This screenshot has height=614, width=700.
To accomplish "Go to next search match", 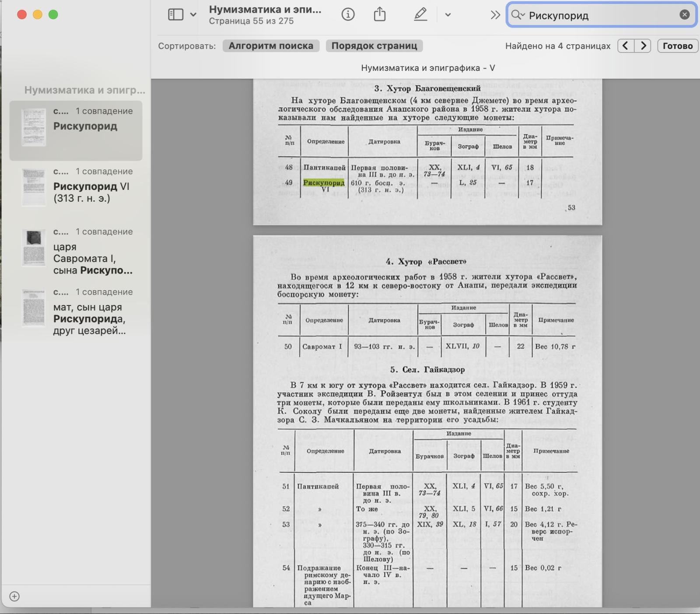I will pyautogui.click(x=643, y=46).
